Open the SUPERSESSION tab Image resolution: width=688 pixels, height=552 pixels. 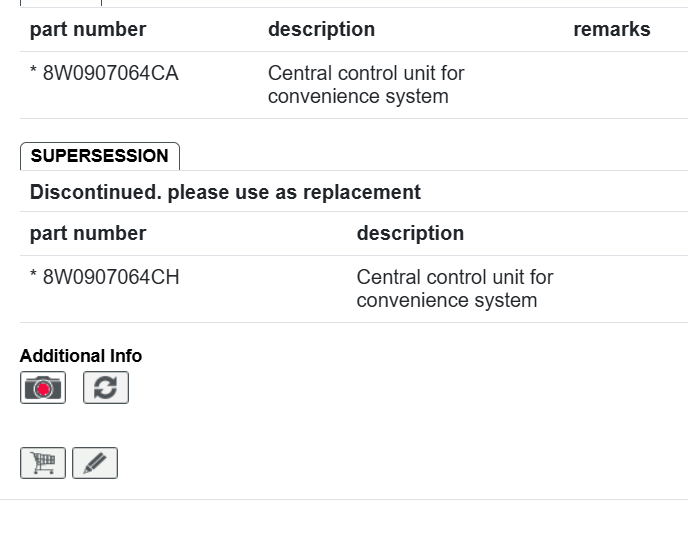tap(100, 156)
